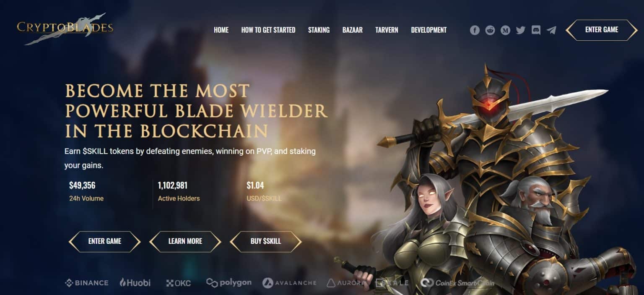This screenshot has width=644, height=295.
Task: Open the Reddit social icon
Action: [x=490, y=30]
